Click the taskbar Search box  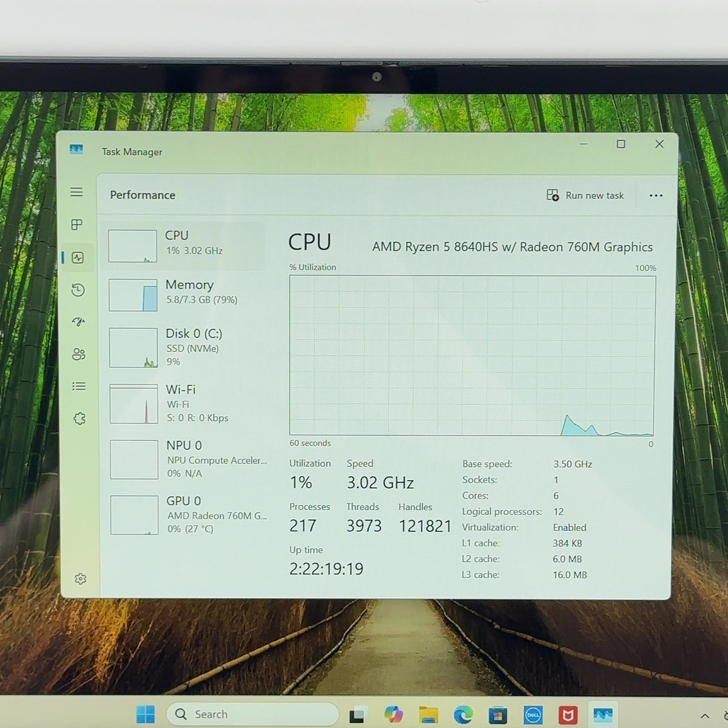click(x=252, y=714)
